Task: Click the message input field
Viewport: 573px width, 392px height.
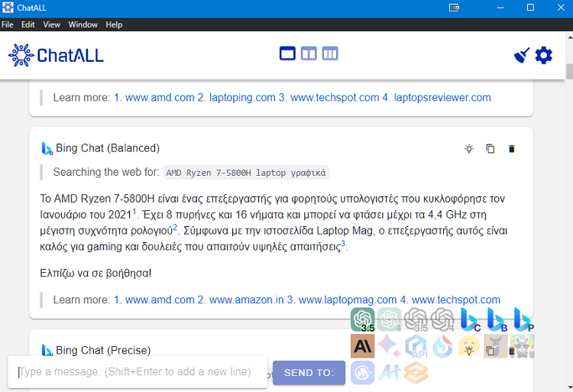Action: [138, 372]
